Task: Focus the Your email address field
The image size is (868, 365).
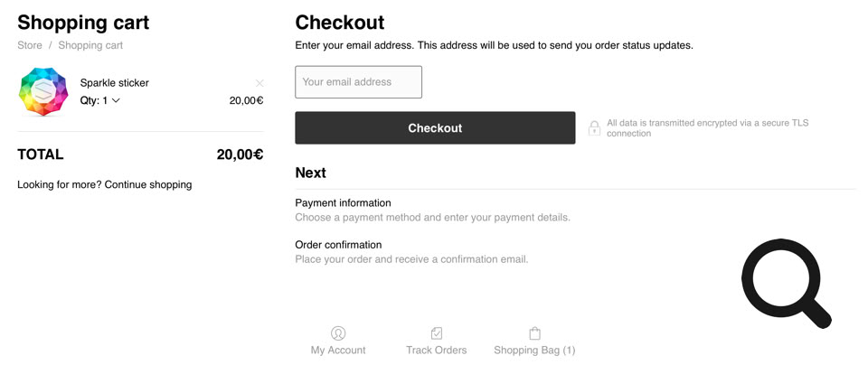Action: tap(358, 82)
